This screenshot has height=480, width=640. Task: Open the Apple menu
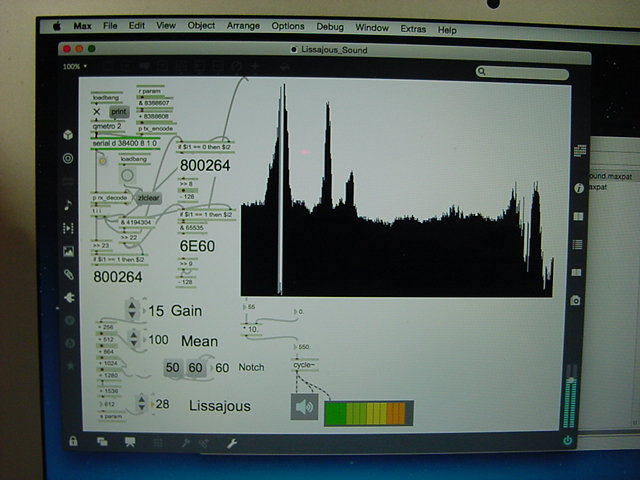57,26
